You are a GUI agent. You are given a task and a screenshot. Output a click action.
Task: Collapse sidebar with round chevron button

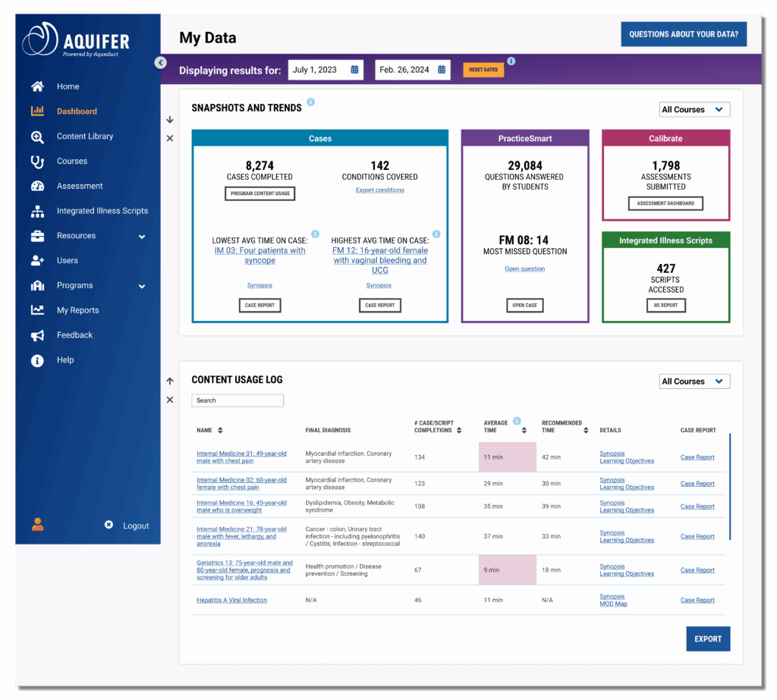coord(160,62)
